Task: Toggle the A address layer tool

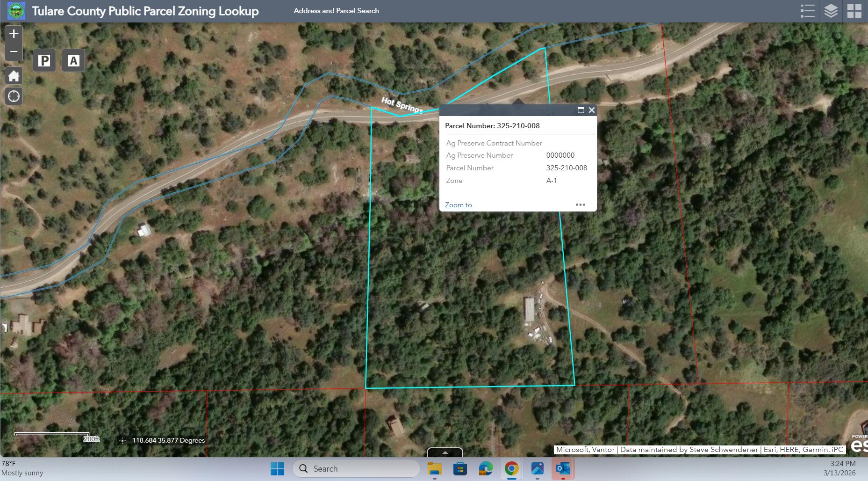Action: tap(73, 60)
